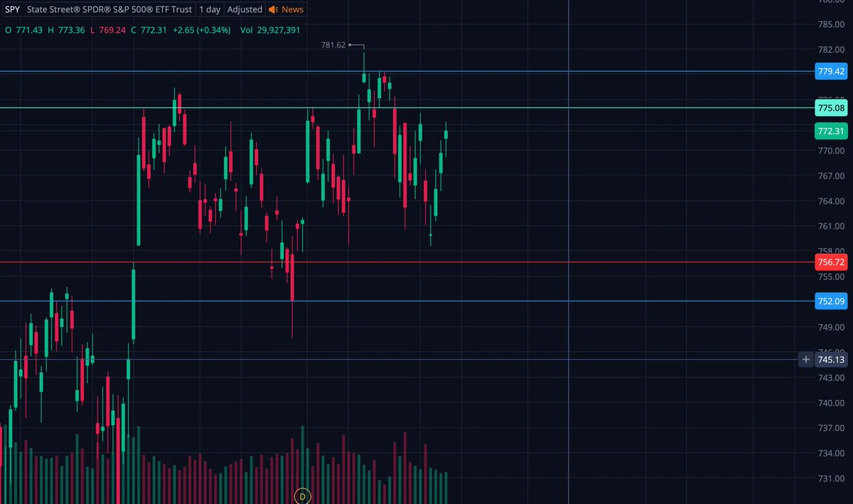Click the dividend D marker on the time axis

(x=303, y=495)
